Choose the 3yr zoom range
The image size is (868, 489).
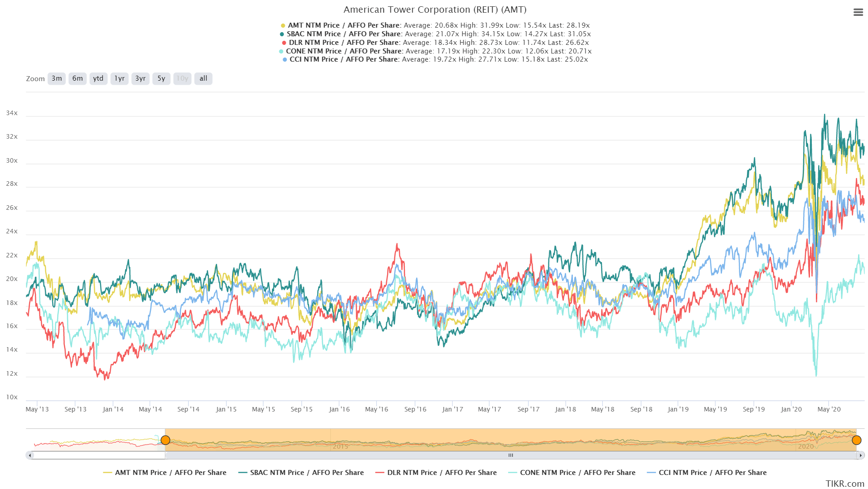tap(141, 78)
